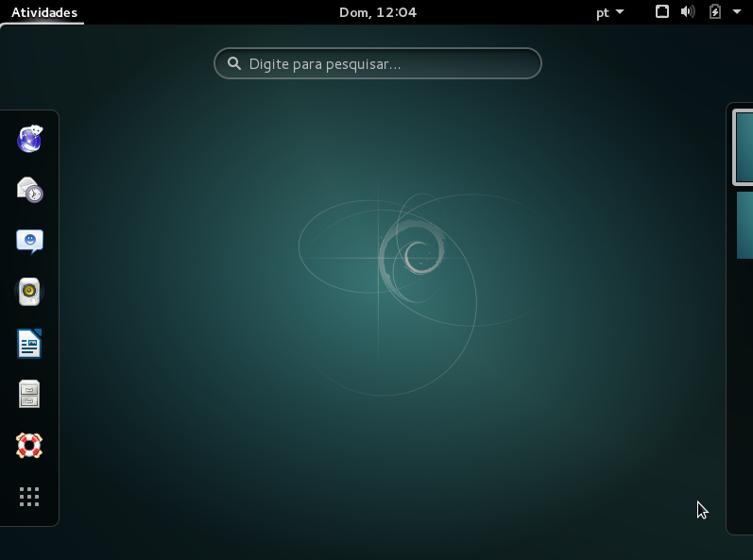
Task: Switch to the second workspace thumbnail
Action: click(x=744, y=225)
